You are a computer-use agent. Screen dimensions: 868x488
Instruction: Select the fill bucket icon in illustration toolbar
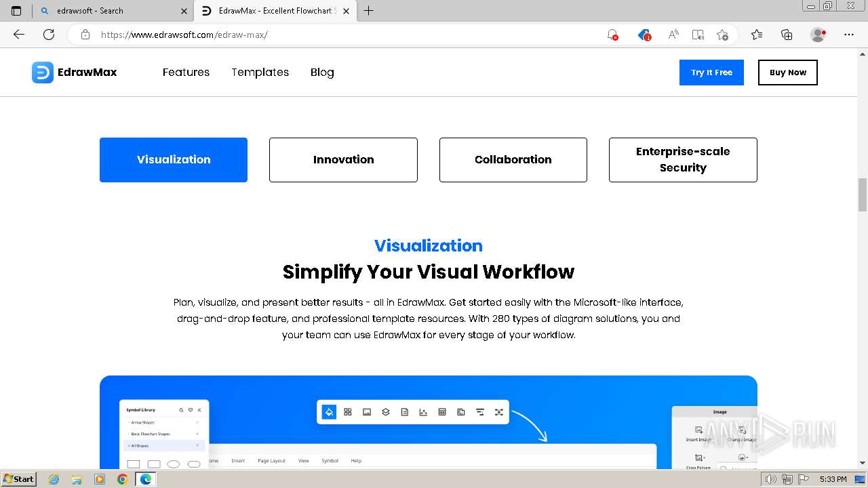coord(329,411)
